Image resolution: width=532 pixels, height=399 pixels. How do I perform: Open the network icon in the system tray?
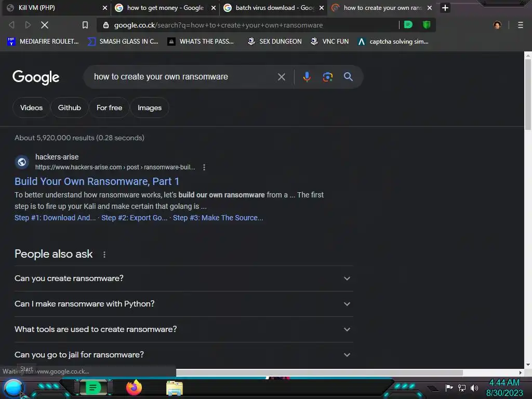pyautogui.click(x=462, y=388)
